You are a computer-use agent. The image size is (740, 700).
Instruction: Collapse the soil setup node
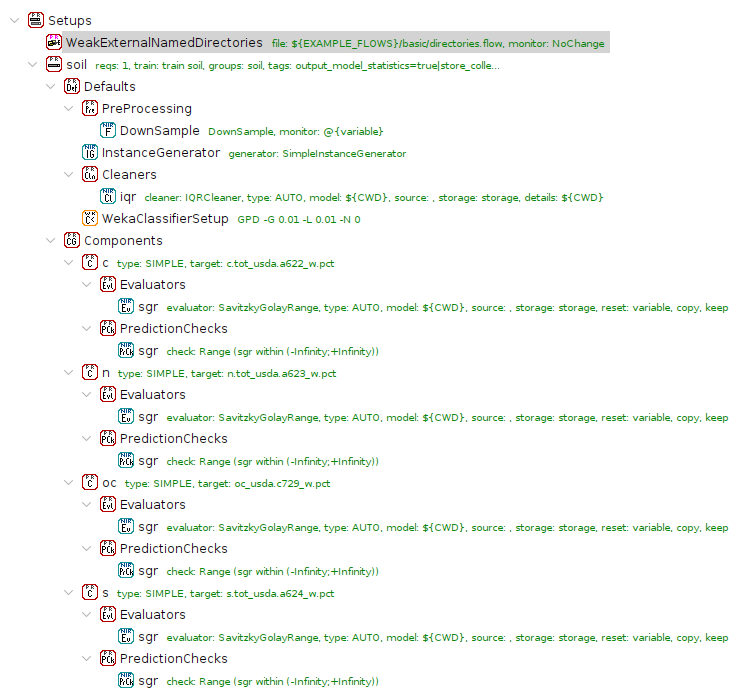click(x=33, y=64)
